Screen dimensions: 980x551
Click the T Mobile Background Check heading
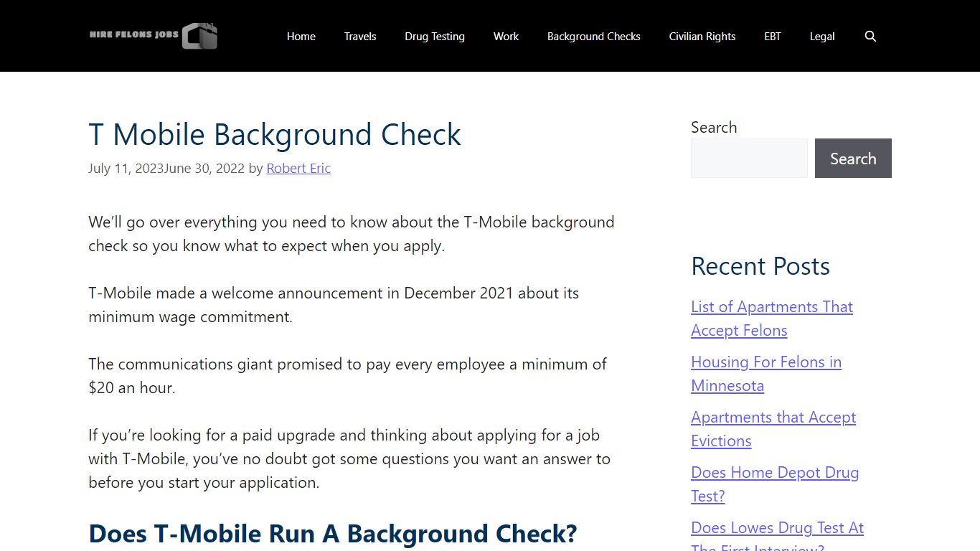[275, 134]
